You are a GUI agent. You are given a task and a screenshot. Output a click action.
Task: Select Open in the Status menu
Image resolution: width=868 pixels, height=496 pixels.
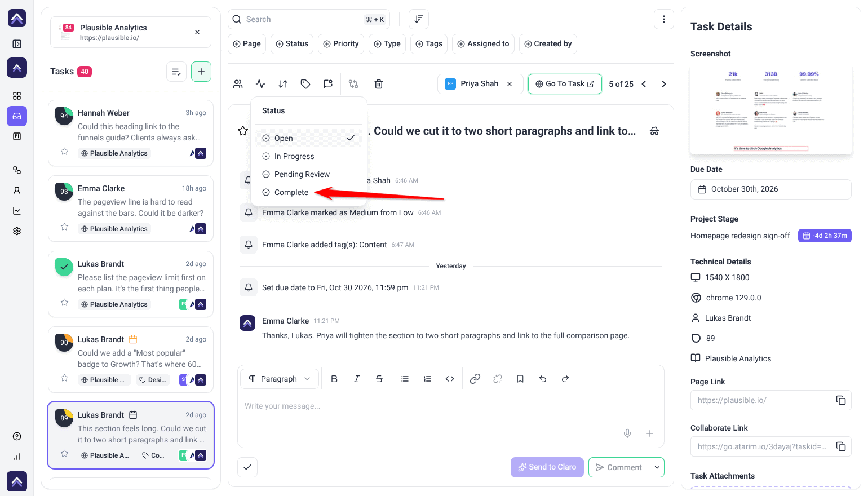click(309, 138)
